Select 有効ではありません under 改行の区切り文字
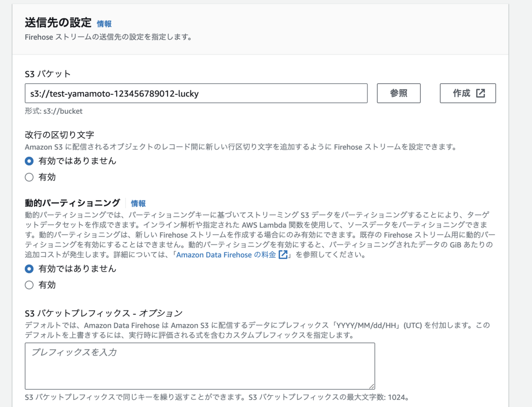532x407 pixels. point(29,161)
